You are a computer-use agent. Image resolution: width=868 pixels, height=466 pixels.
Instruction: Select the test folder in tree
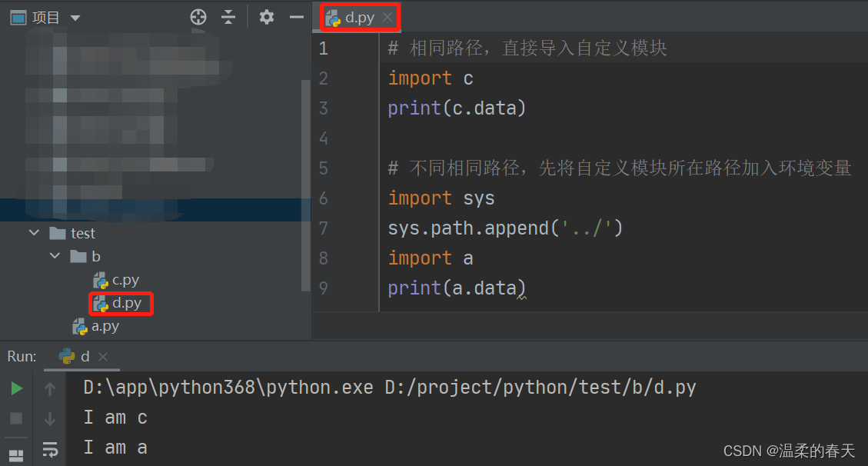(x=83, y=234)
